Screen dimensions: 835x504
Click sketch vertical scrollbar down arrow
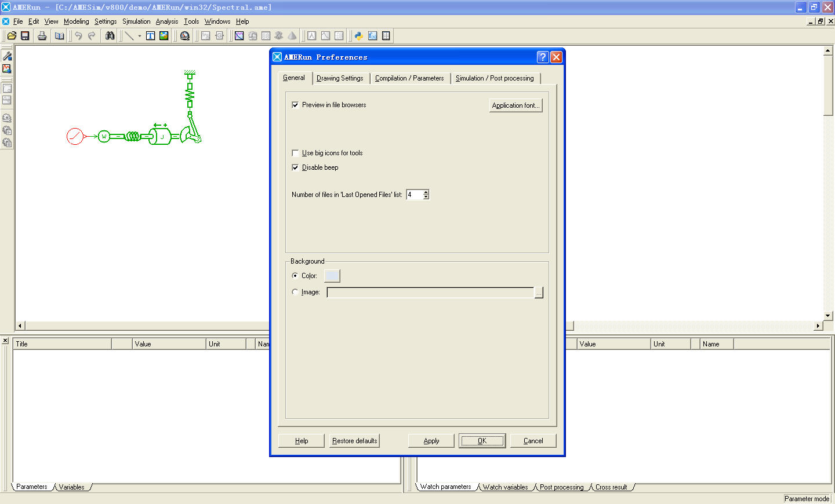828,316
